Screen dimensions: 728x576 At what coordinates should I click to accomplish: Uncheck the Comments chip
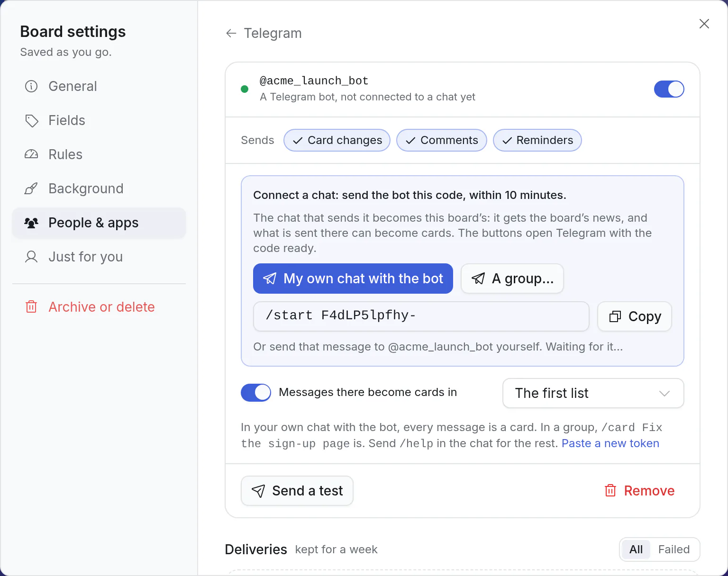442,140
